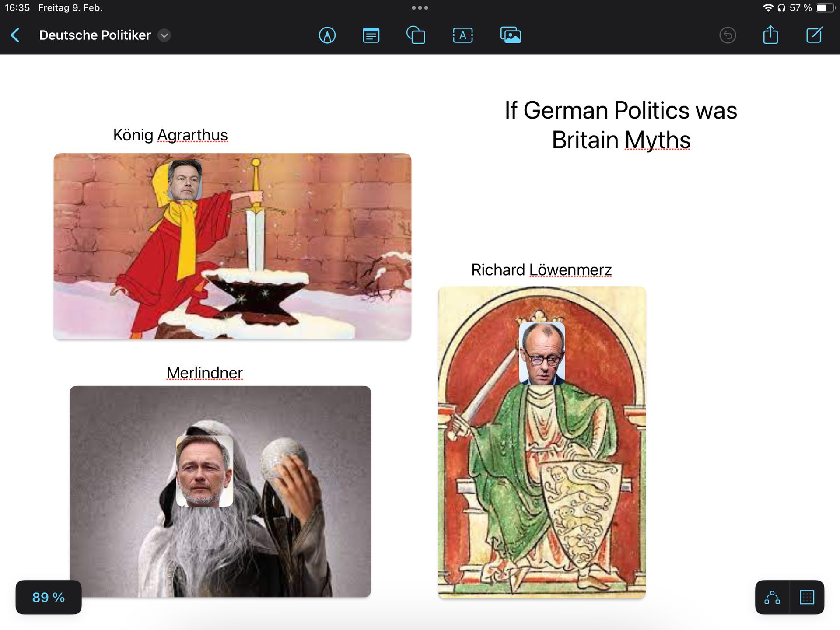Tap the three-dot multitasking menu
The width and height of the screenshot is (840, 630).
pos(420,8)
